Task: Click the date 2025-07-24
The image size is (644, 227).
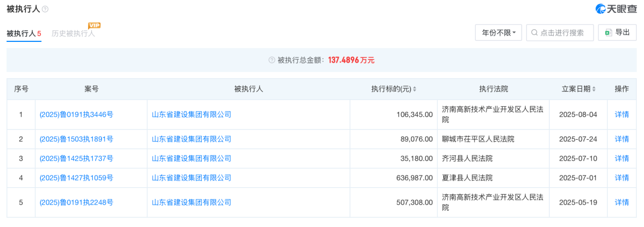Action: [x=578, y=139]
